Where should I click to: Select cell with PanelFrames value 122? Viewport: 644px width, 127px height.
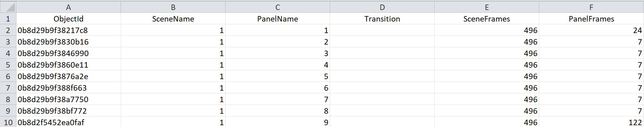coord(591,122)
